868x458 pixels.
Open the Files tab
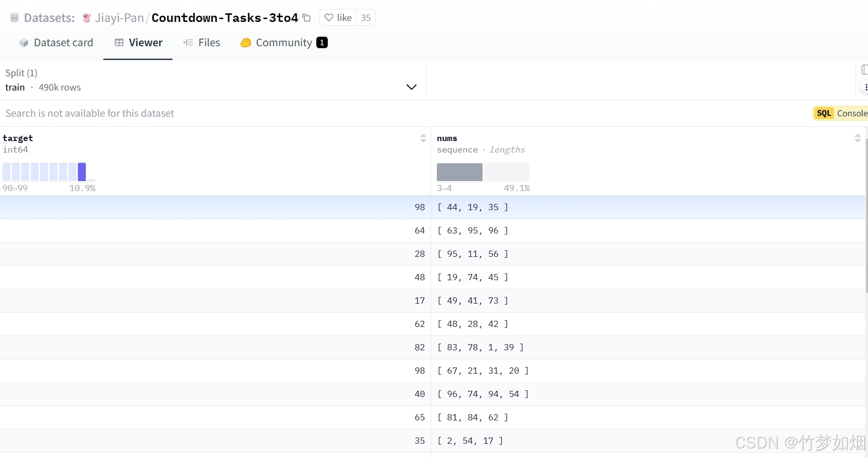[202, 42]
